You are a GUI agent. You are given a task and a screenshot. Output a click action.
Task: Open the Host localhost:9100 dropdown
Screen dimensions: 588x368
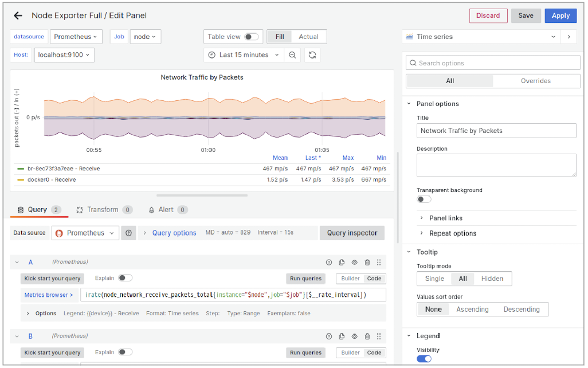(64, 55)
